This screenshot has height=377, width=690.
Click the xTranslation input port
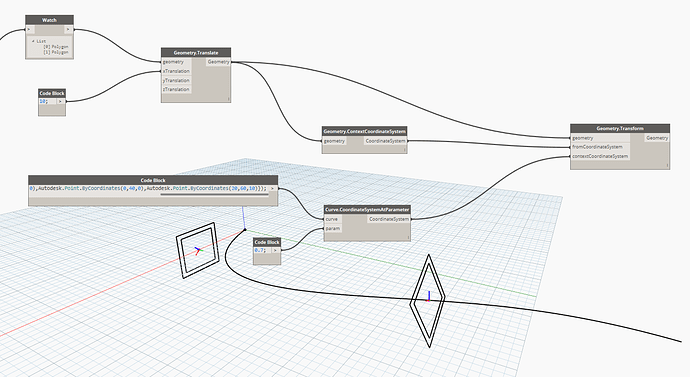tap(176, 71)
